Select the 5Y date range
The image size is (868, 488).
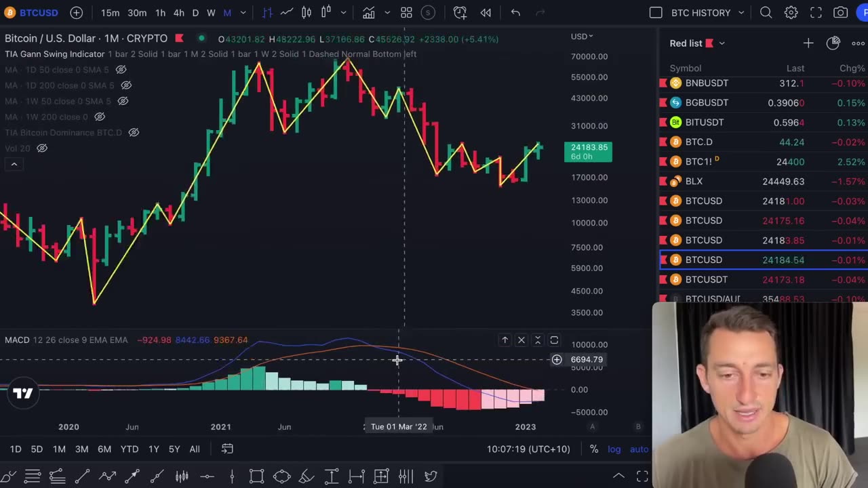[174, 449]
